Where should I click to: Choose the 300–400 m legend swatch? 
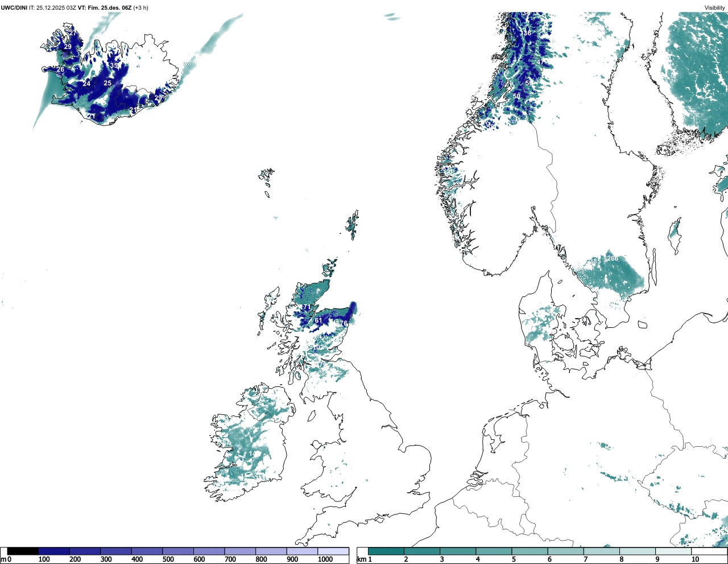click(116, 551)
